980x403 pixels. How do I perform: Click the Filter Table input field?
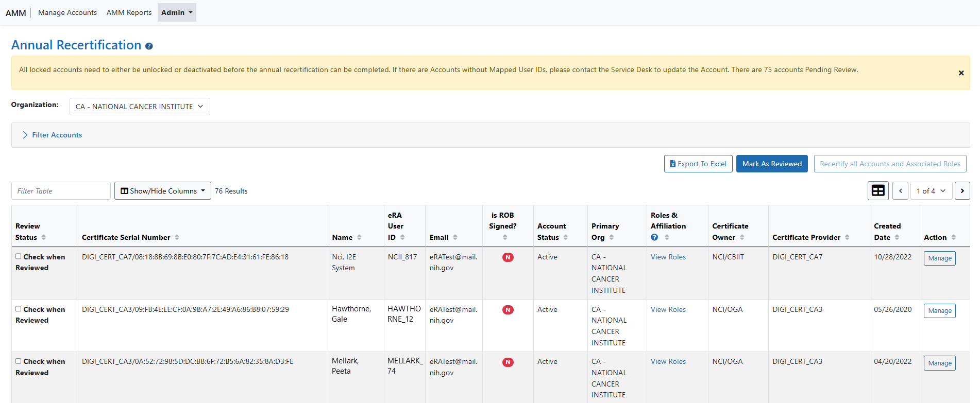coord(61,191)
